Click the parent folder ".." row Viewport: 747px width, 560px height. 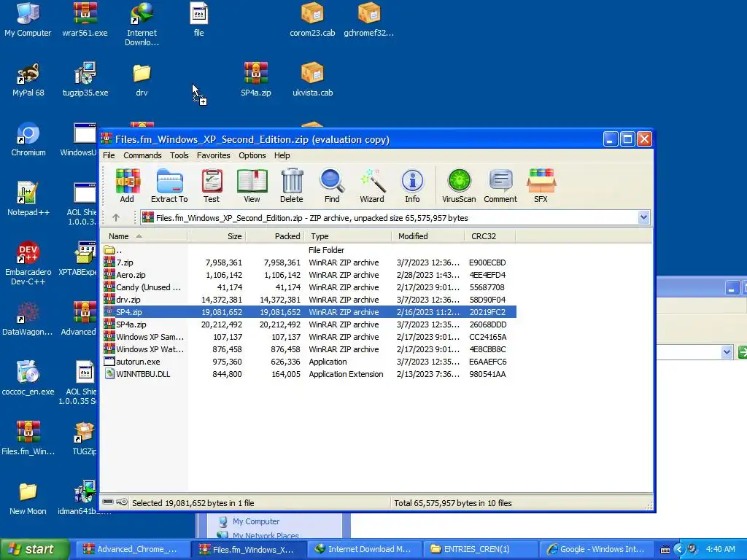(x=309, y=250)
